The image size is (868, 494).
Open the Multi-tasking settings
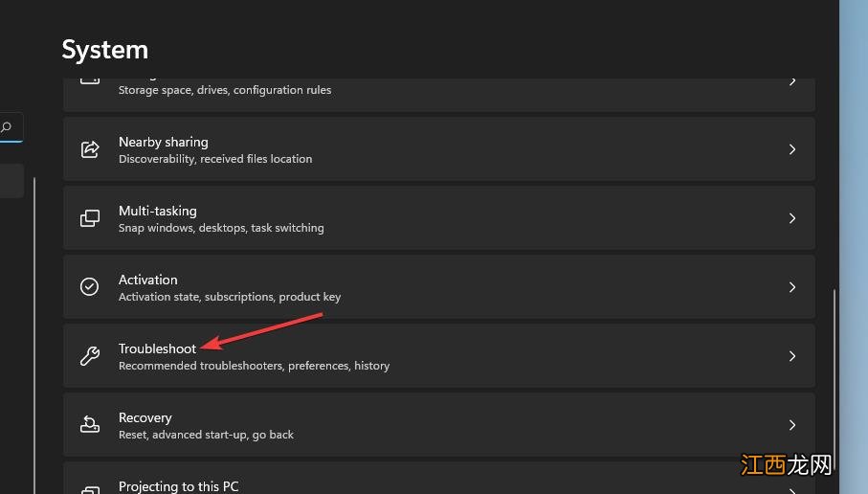(439, 218)
